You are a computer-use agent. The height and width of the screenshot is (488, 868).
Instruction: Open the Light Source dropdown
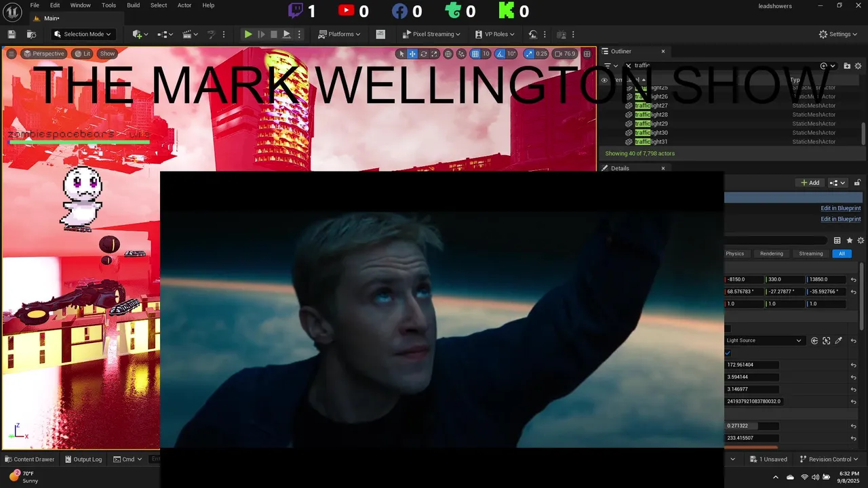pos(764,340)
